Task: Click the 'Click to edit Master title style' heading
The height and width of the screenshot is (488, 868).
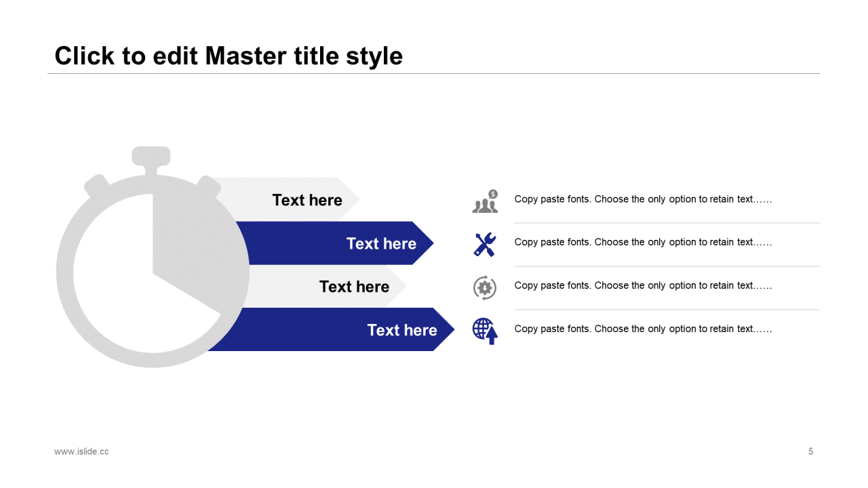Action: 229,56
